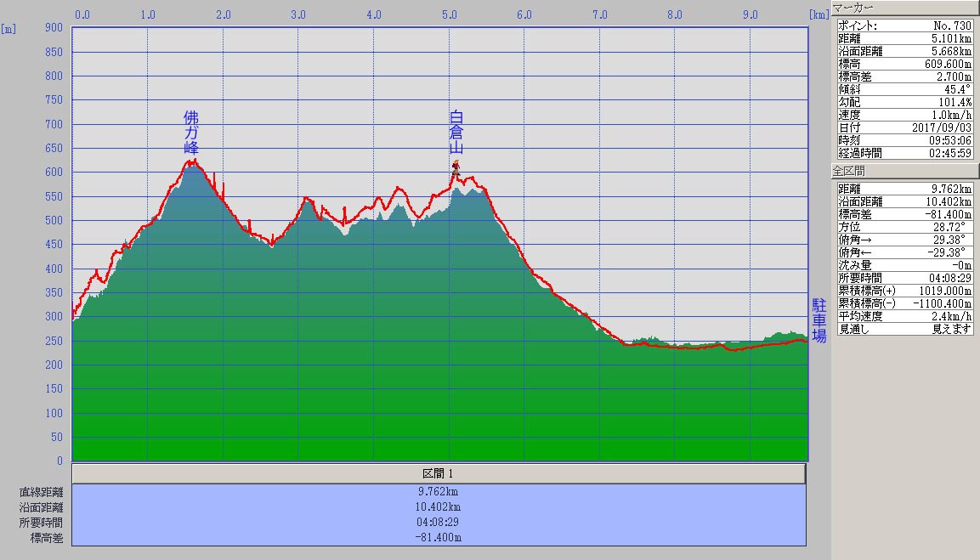Click the 平均速度 value 2.4km/h

click(x=951, y=316)
